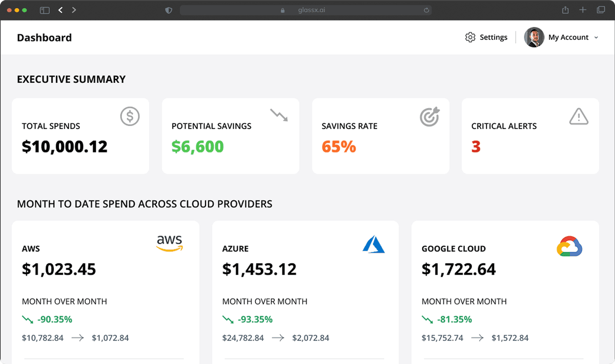Click the Google Cloud logo
Screen dimensions: 615x364
[x=569, y=246]
